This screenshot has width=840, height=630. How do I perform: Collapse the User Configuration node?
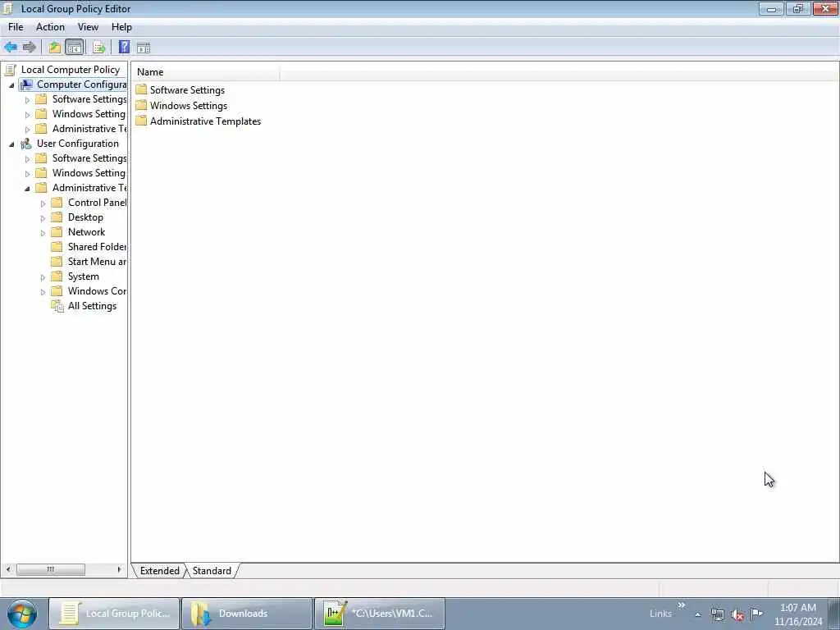pos(11,144)
